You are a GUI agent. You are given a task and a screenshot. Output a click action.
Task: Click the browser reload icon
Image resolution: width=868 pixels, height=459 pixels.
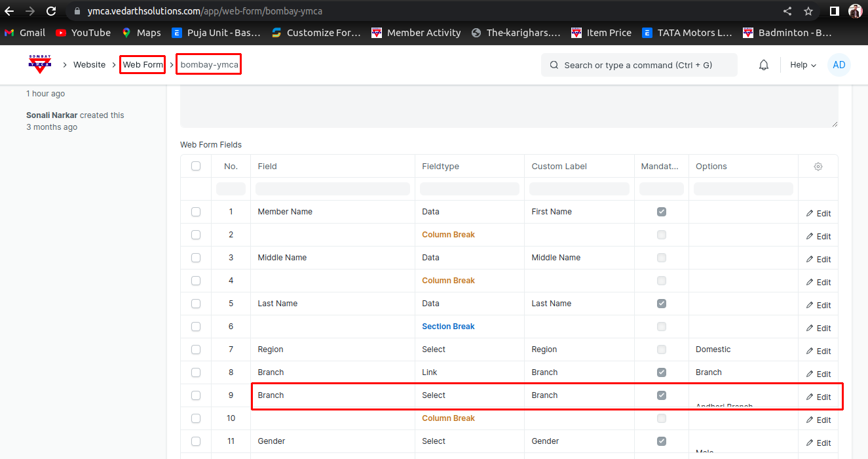[51, 11]
